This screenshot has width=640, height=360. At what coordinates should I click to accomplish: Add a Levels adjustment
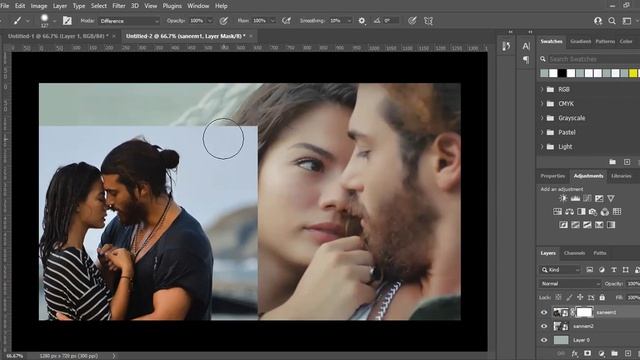(x=575, y=198)
